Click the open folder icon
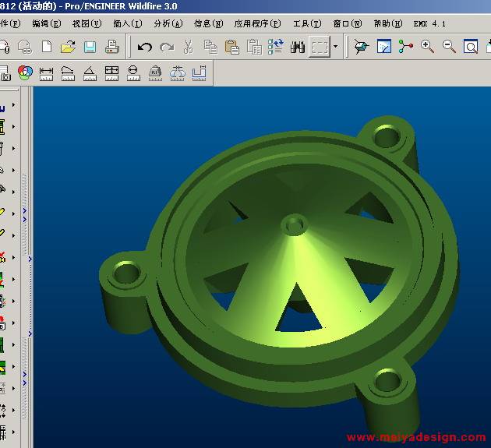This screenshot has width=491, height=448. [68, 47]
